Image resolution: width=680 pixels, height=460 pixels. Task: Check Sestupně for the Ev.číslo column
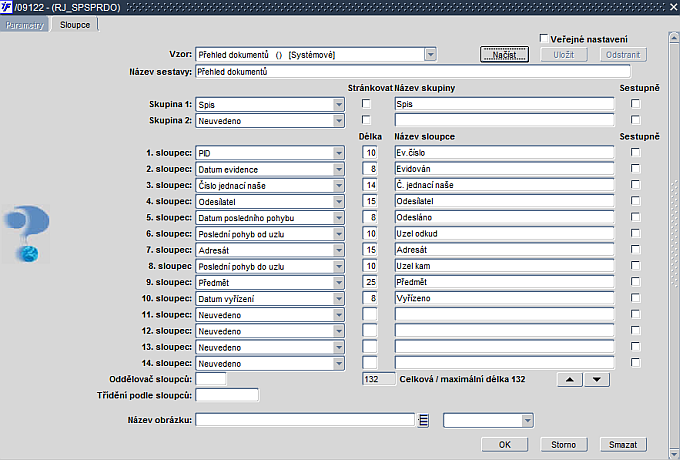635,152
